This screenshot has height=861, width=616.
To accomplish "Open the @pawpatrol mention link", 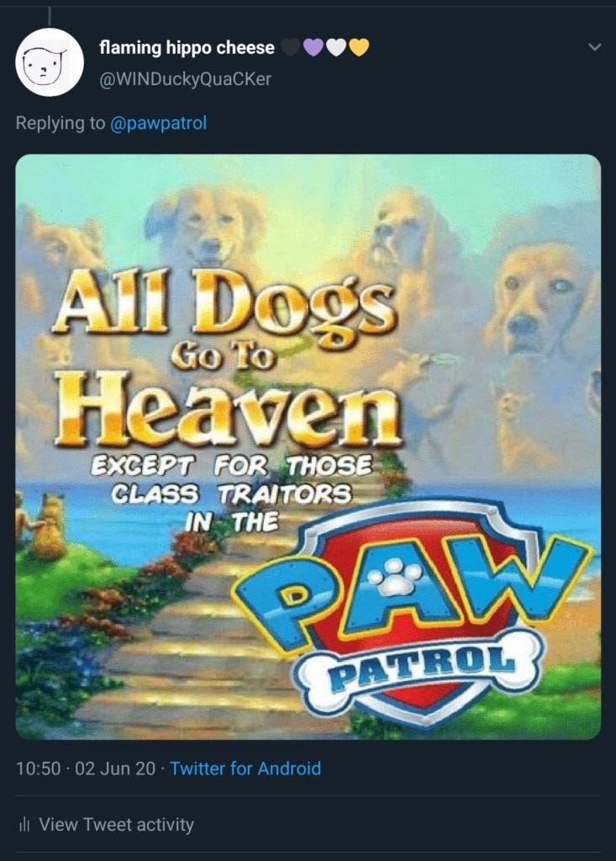I will click(x=159, y=123).
